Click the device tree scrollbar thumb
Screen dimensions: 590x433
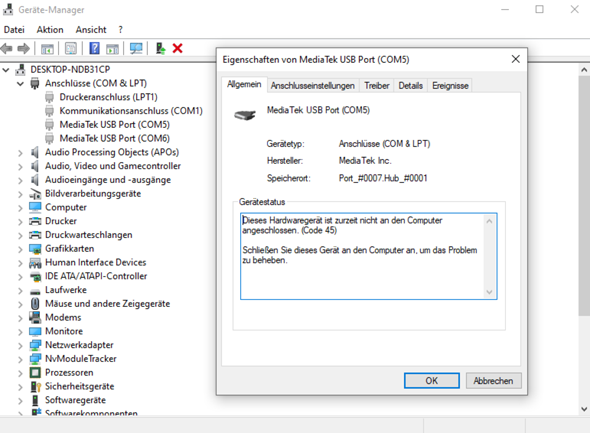tap(584, 196)
